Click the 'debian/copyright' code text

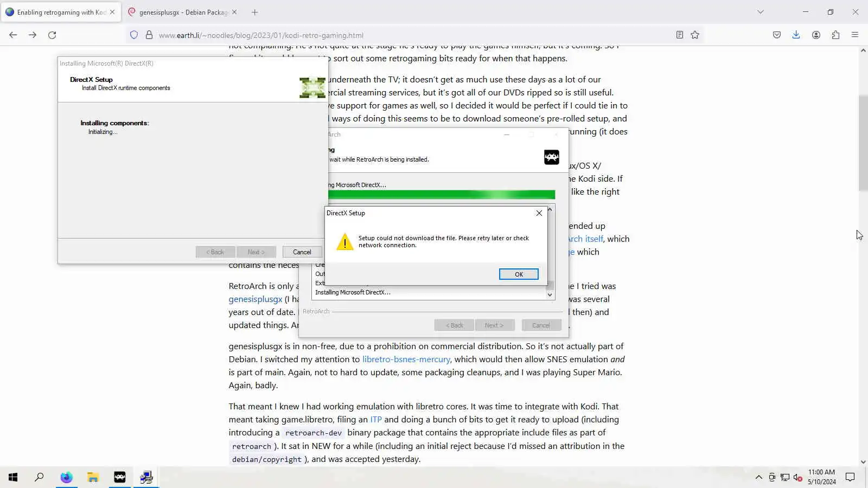[266, 460]
